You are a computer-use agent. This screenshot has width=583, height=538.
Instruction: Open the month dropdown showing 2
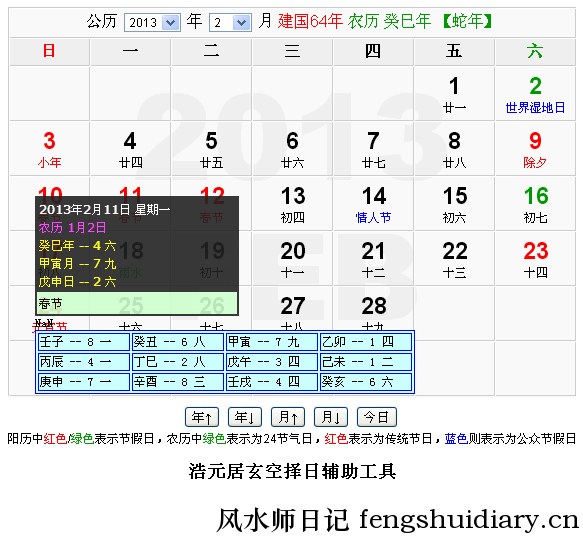tap(230, 23)
